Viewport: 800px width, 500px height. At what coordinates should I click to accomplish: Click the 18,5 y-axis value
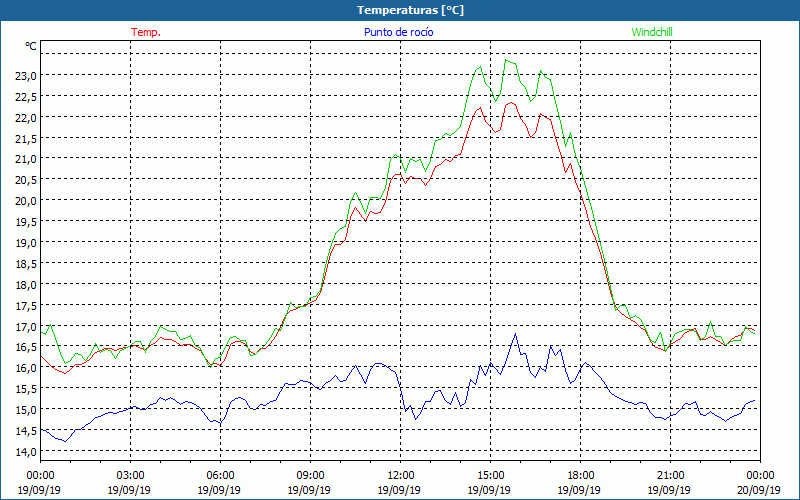point(27,263)
